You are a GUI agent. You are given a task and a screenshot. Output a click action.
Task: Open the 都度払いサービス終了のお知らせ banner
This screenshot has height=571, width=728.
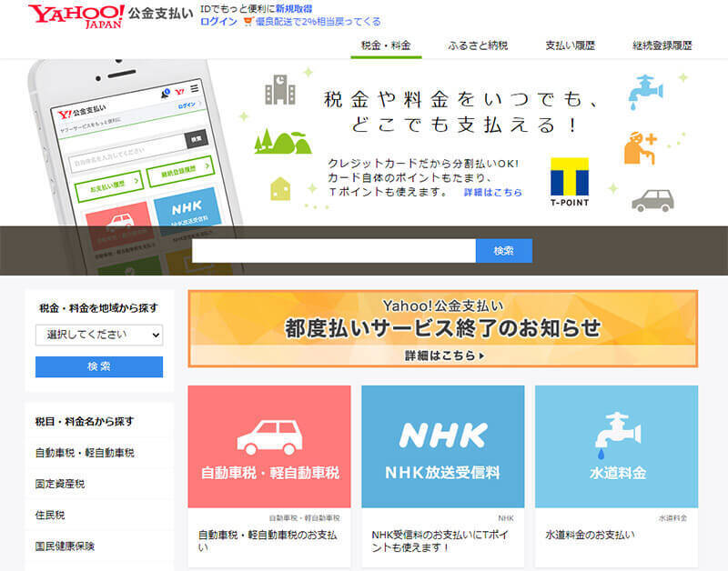pos(442,328)
